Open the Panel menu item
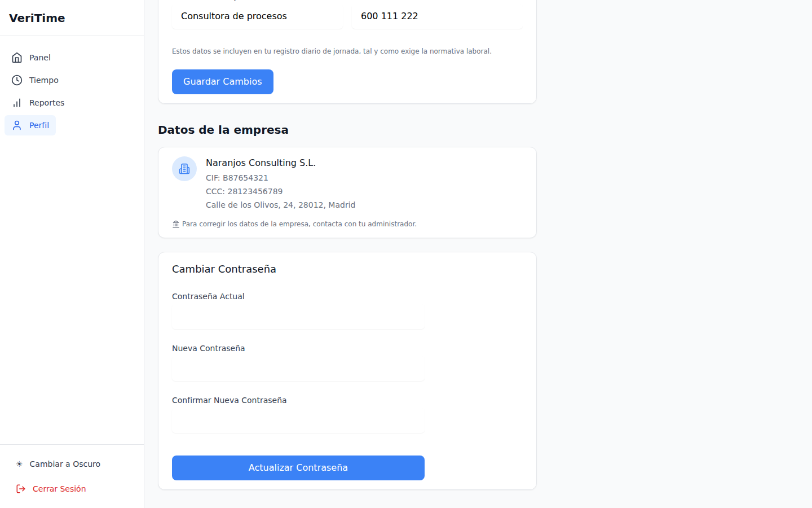Screen dimensions: 812x508 (x=31, y=58)
